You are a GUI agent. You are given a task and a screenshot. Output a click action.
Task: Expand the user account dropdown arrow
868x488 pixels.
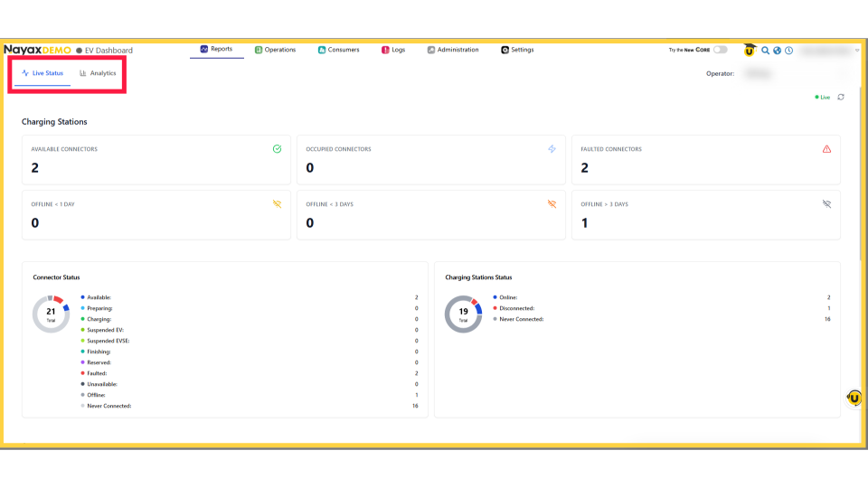(x=857, y=51)
